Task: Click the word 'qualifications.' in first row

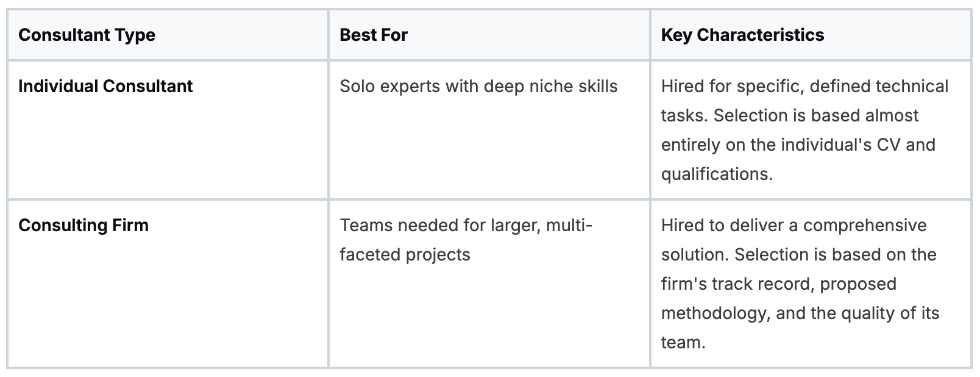Action: click(x=717, y=174)
